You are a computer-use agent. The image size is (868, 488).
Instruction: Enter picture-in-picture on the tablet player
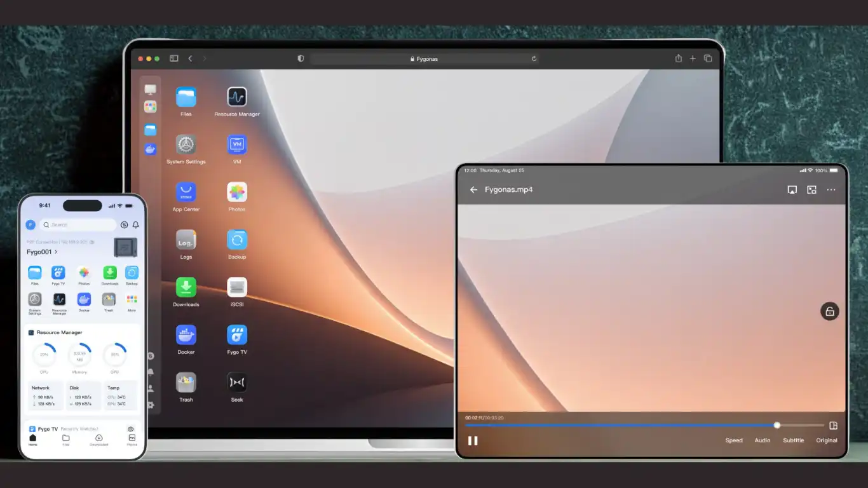coord(811,190)
